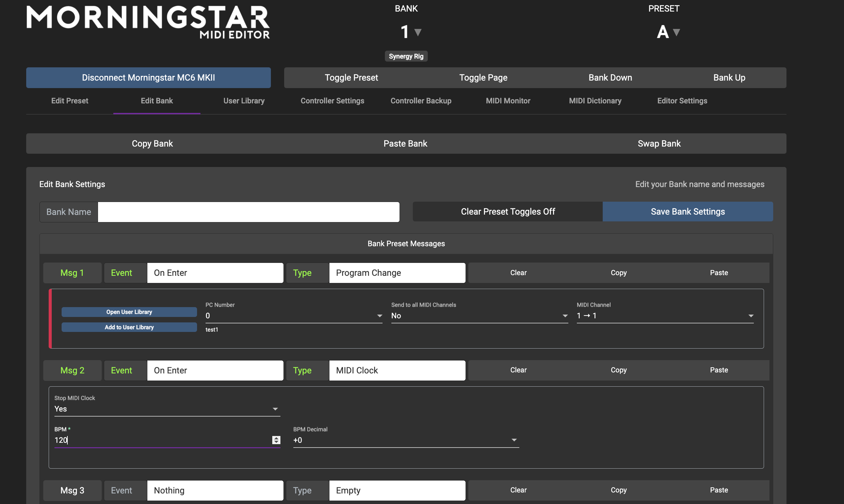Click the Toggle Page button

pyautogui.click(x=483, y=78)
